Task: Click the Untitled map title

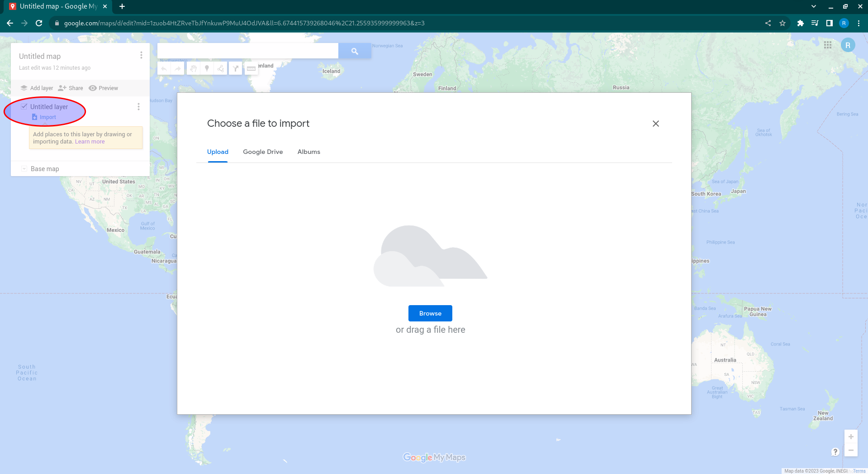Action: pyautogui.click(x=40, y=56)
